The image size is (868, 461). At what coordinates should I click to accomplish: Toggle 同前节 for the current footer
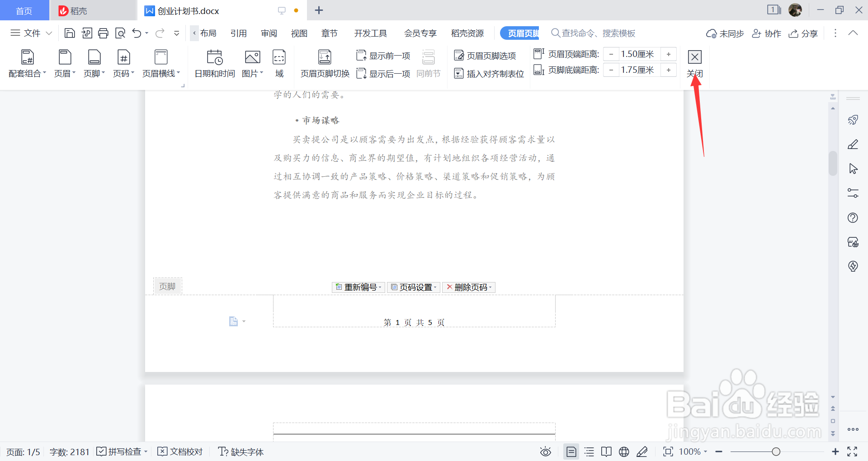tap(428, 63)
